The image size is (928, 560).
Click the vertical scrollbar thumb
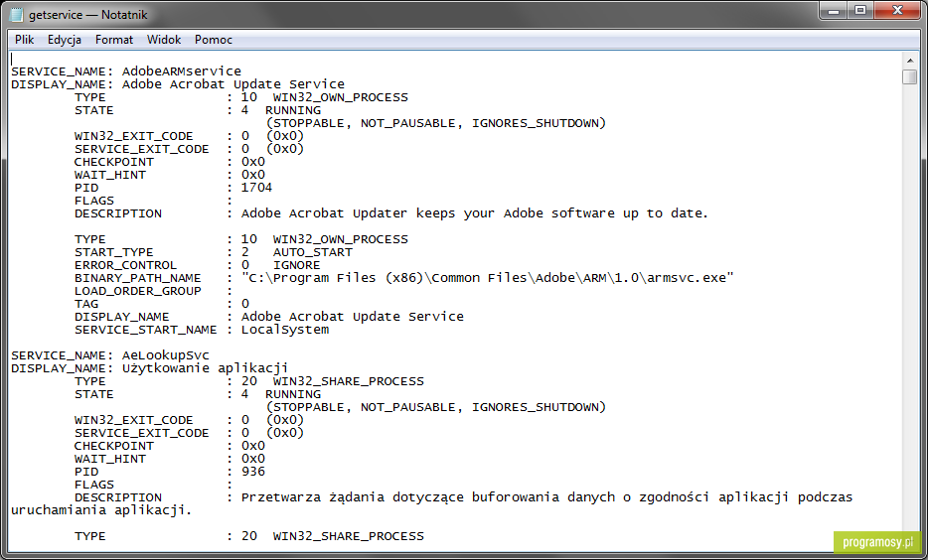[x=910, y=76]
